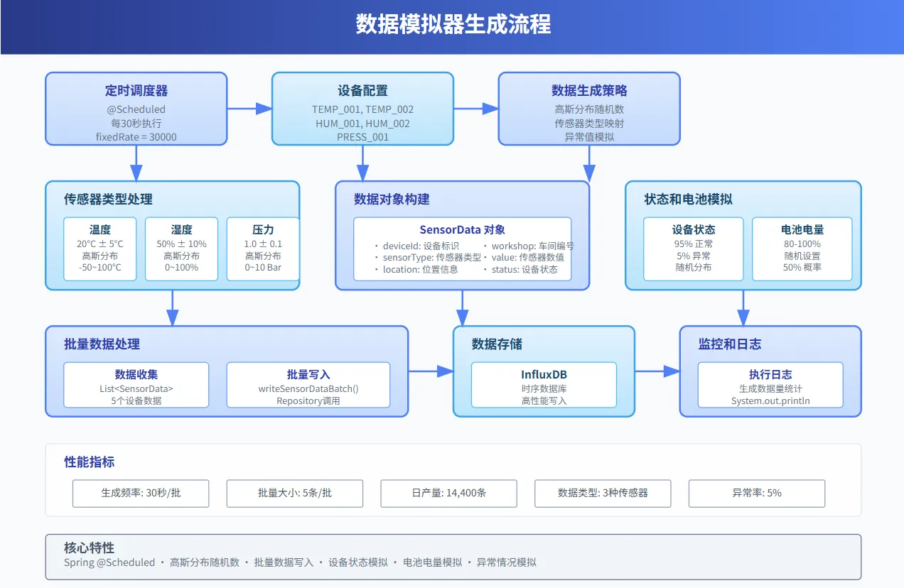
Task: Click the 电池电量 card
Action: 801,249
